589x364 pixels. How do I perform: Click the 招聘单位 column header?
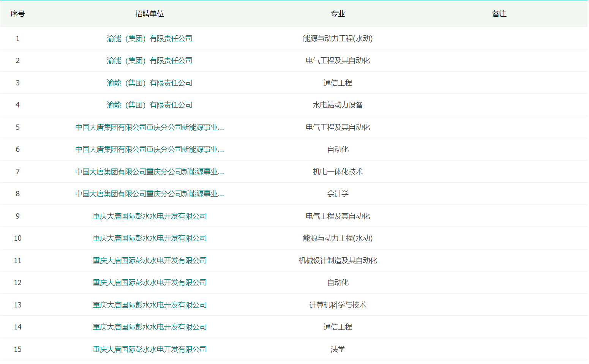coord(150,14)
